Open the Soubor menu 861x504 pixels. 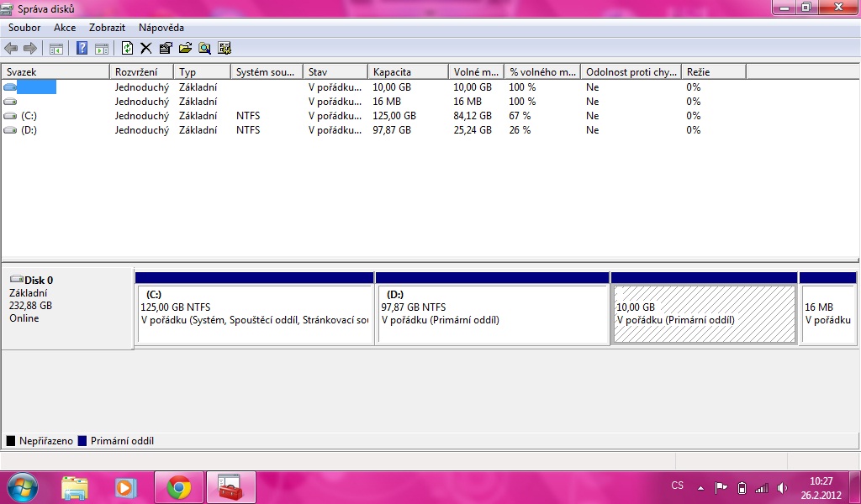click(x=24, y=28)
